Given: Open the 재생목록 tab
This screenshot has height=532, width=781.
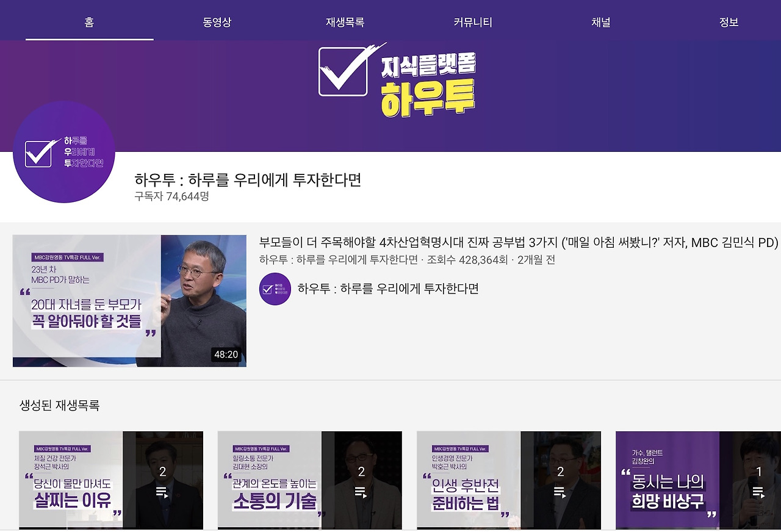Looking at the screenshot, I should [x=345, y=23].
